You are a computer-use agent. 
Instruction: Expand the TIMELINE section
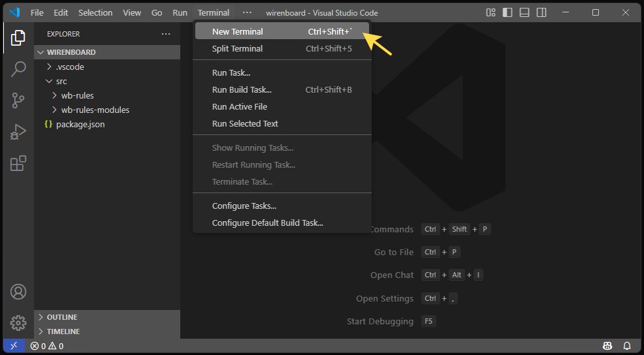coord(107,332)
